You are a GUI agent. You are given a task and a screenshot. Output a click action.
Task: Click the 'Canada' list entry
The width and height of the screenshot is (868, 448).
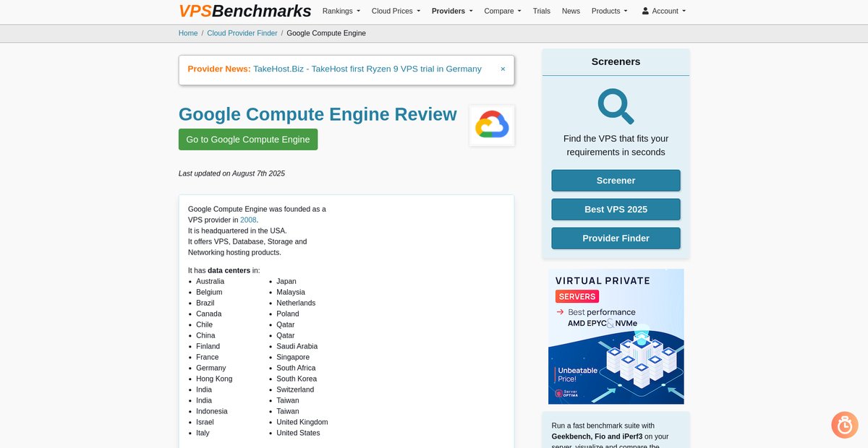click(209, 314)
